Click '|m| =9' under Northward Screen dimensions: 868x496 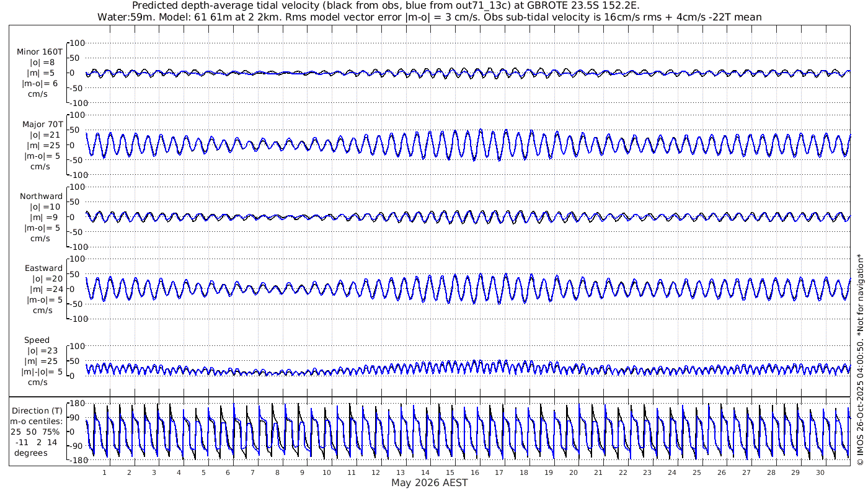coord(42,218)
